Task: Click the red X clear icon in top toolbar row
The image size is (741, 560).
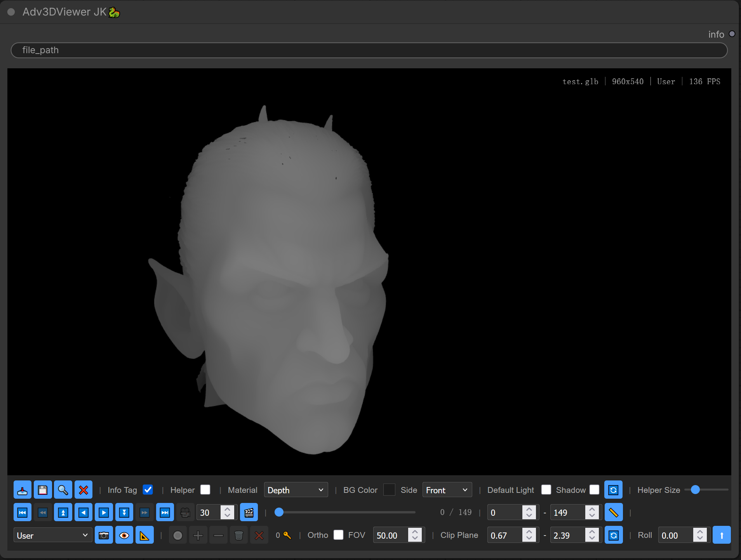Action: [83, 490]
